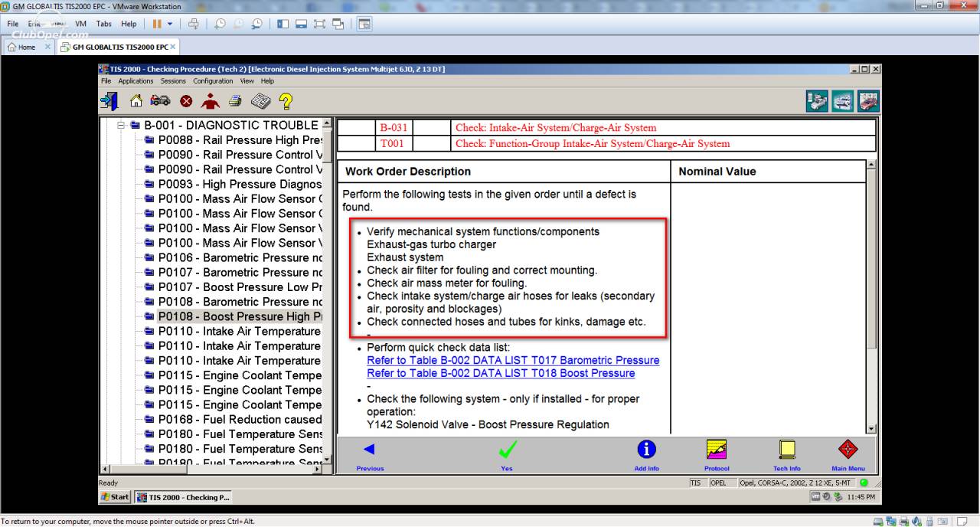This screenshot has width=980, height=527.
Task: Toggle VMware console view icon
Action: point(364,24)
